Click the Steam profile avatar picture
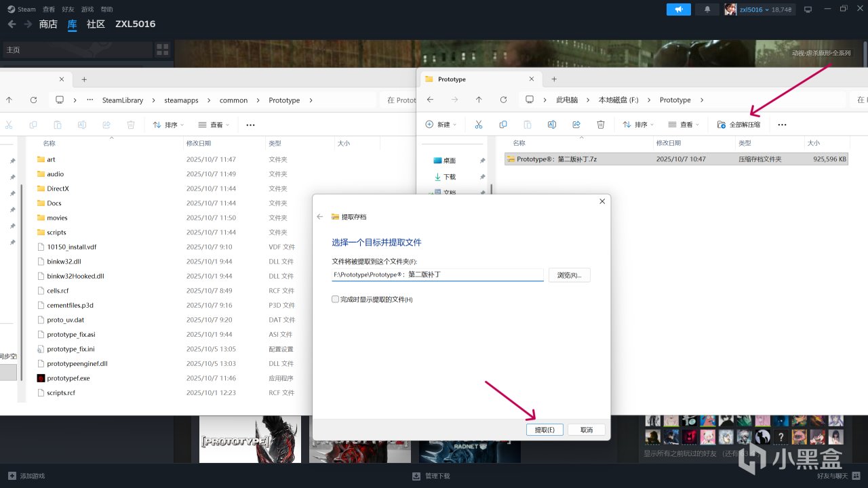This screenshot has height=488, width=868. click(x=730, y=9)
